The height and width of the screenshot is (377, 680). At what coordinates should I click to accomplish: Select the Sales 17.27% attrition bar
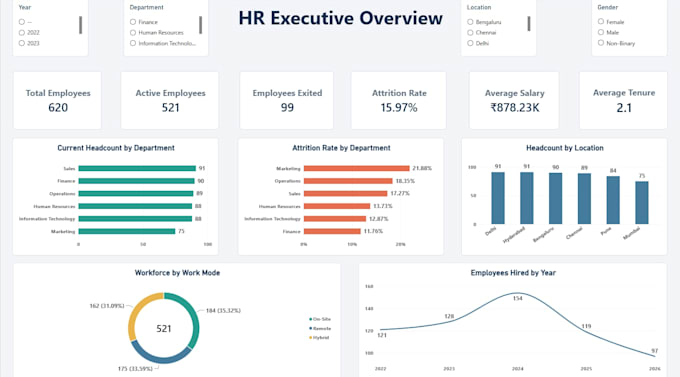point(346,193)
